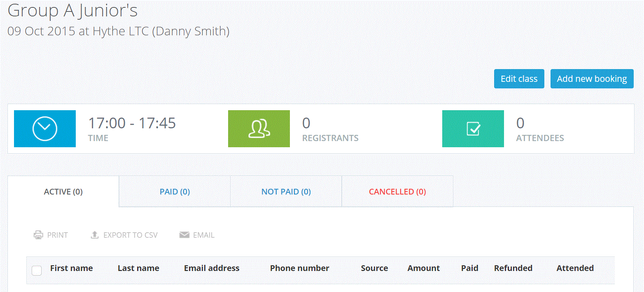This screenshot has width=644, height=292.
Task: Click the green registrants people icon
Action: pyautogui.click(x=259, y=129)
